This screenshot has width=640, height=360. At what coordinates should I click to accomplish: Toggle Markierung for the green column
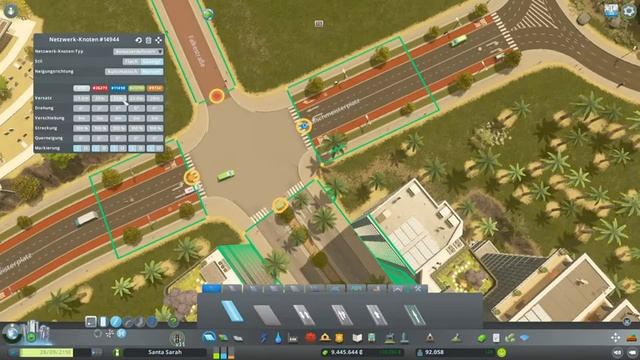tap(137, 148)
